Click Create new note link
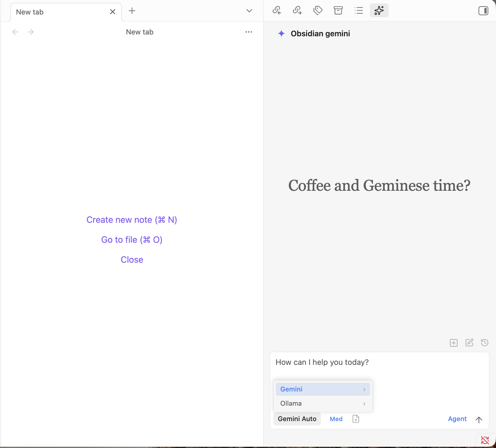This screenshot has width=496, height=448. coord(132,220)
